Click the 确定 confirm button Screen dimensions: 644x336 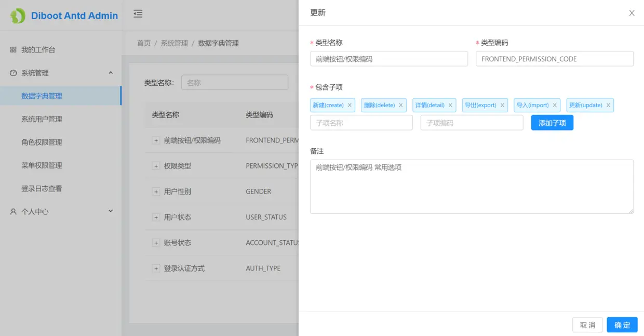pyautogui.click(x=622, y=324)
